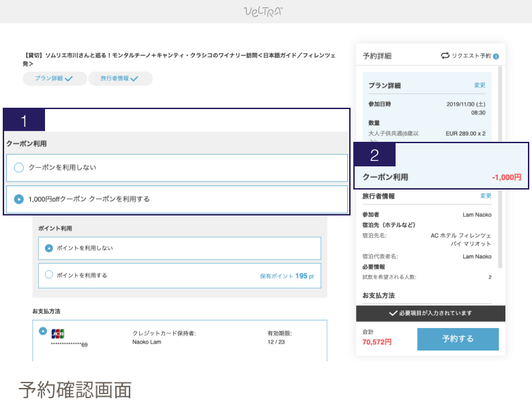Click the JCB card logo
532x405 pixels.
pyautogui.click(x=58, y=333)
